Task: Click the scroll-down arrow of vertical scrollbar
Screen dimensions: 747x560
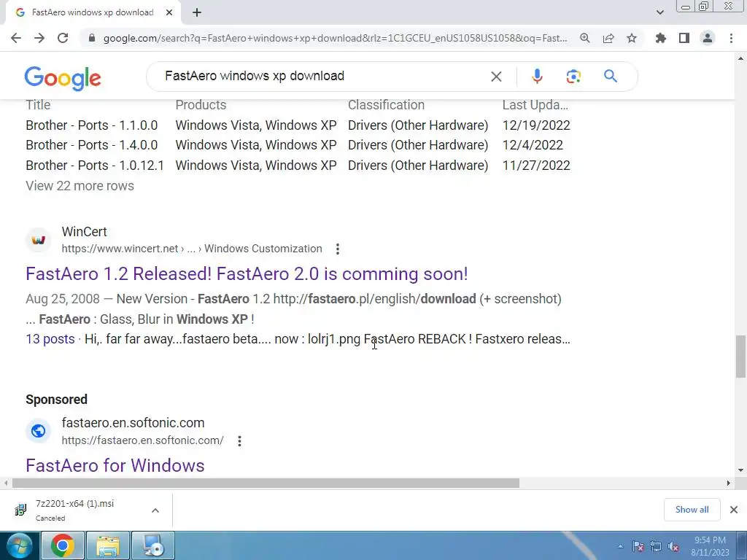Action: 740,470
